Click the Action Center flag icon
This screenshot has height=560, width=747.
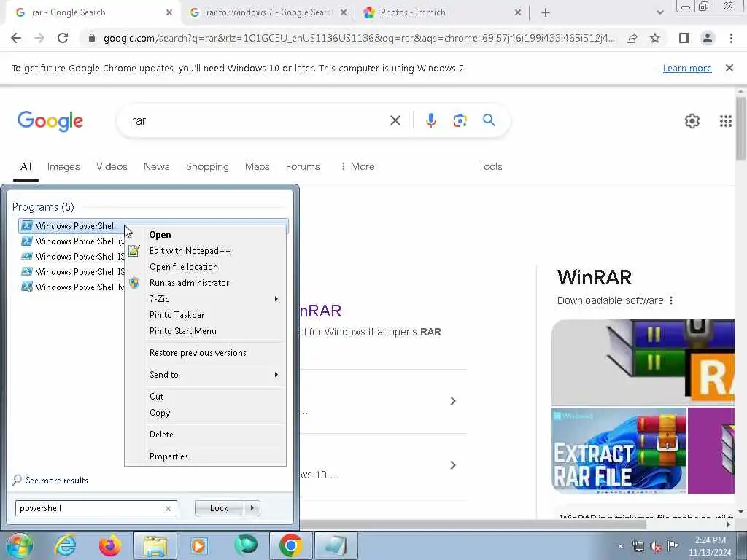(673, 546)
